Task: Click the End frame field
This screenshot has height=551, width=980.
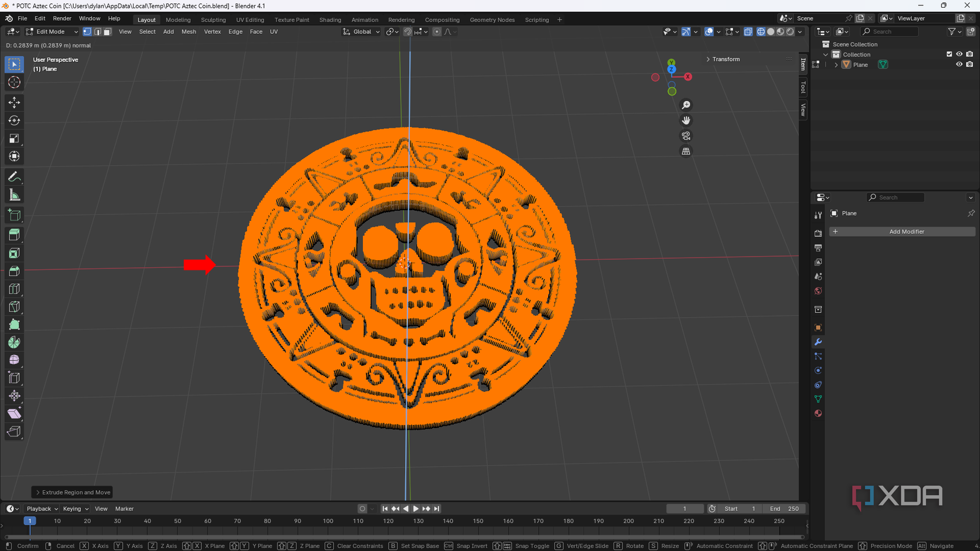Action: pyautogui.click(x=784, y=509)
